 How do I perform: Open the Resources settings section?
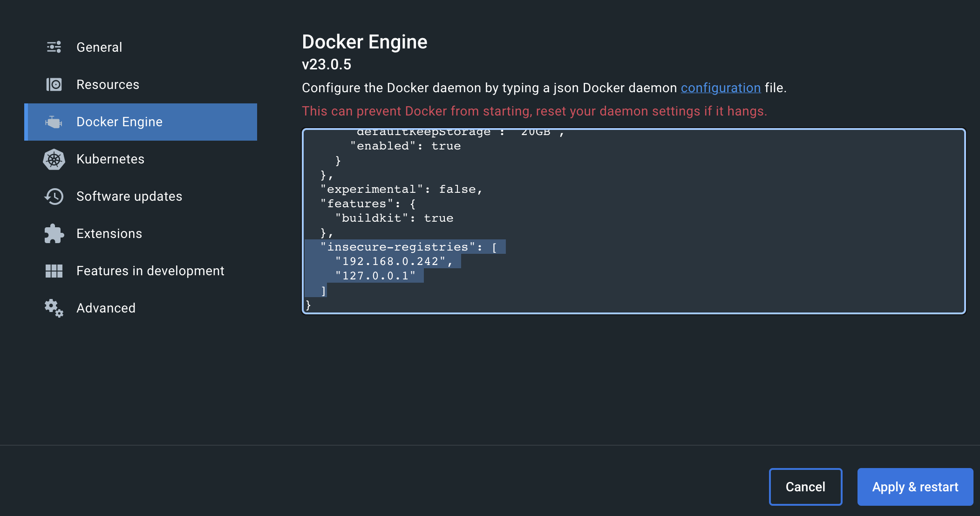pyautogui.click(x=141, y=84)
